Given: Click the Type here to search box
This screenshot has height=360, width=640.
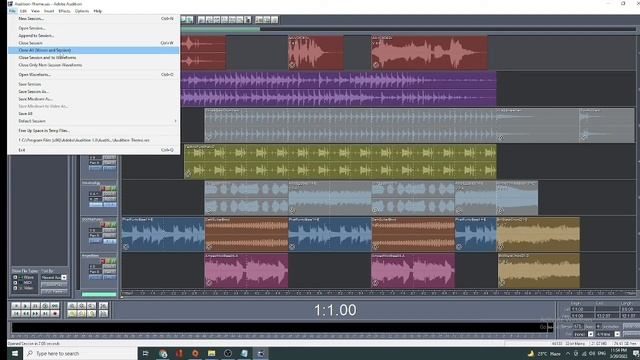Looking at the screenshot, I should 80,353.
